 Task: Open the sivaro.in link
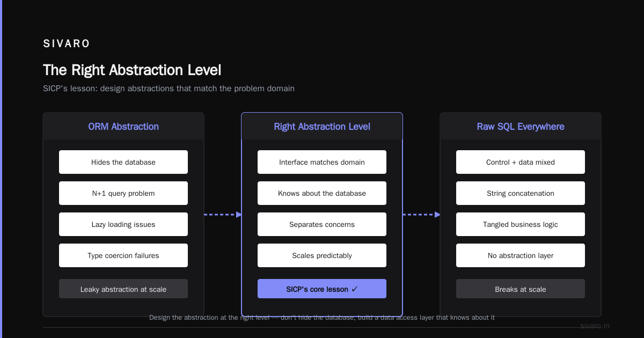click(595, 326)
